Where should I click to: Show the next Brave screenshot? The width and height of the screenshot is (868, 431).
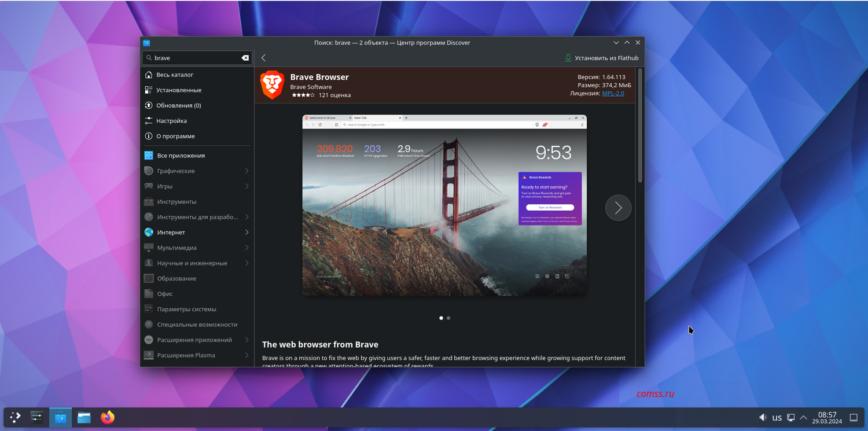click(x=618, y=208)
